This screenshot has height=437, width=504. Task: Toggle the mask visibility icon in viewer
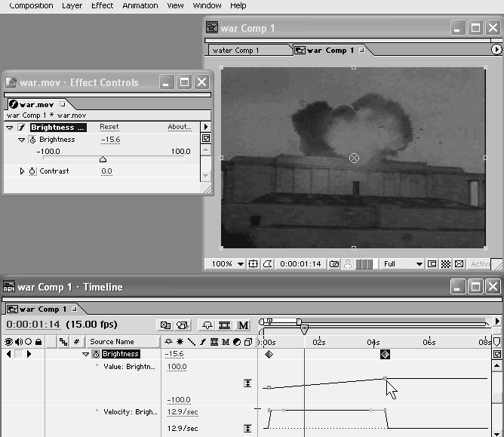pos(267,264)
